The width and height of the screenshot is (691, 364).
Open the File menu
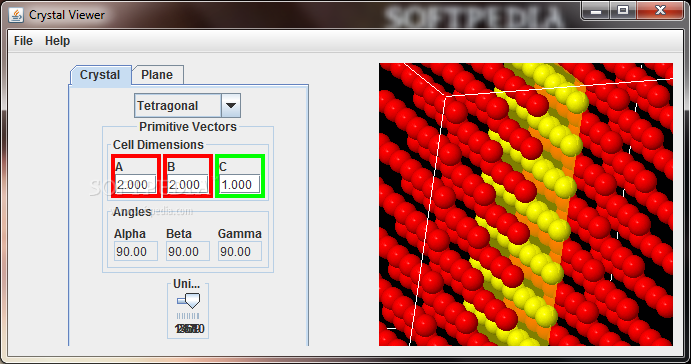[x=23, y=41]
